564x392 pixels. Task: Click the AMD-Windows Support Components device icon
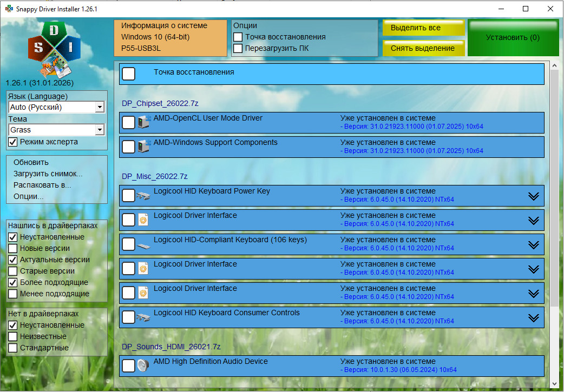143,147
